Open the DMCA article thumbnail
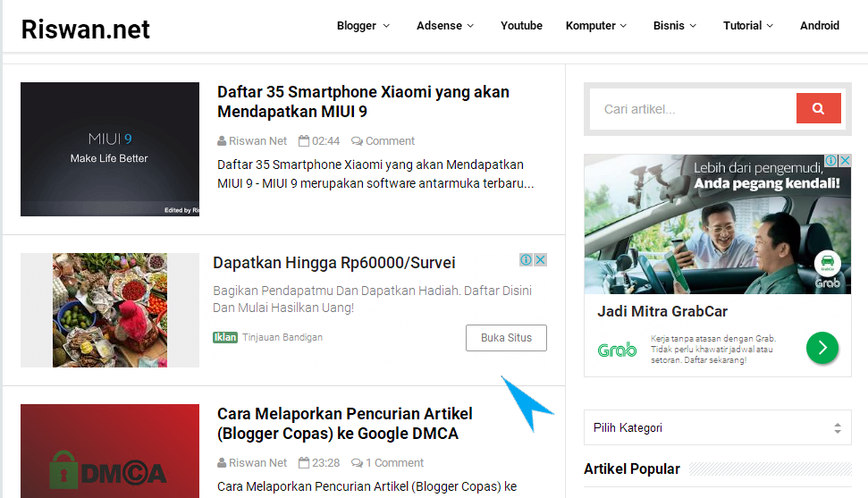Viewport: 868px width, 498px height. 110,451
